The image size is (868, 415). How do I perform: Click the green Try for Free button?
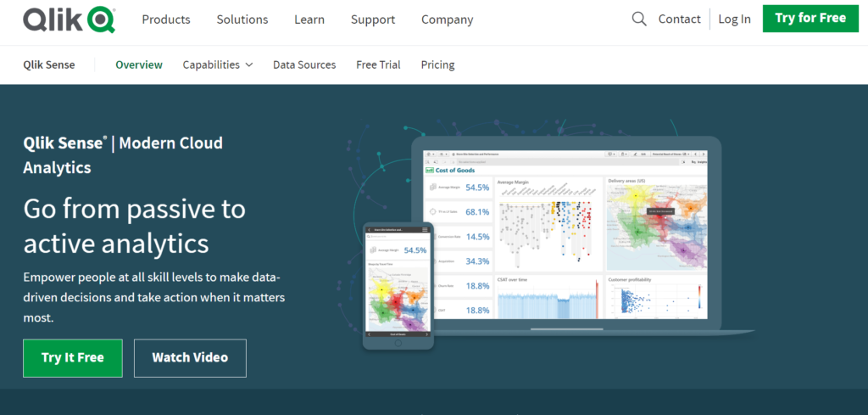coord(810,19)
